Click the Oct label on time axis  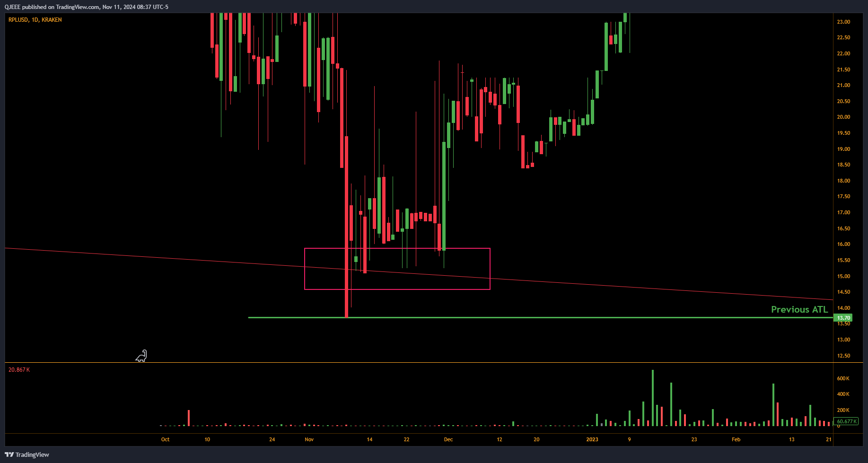[x=165, y=439]
